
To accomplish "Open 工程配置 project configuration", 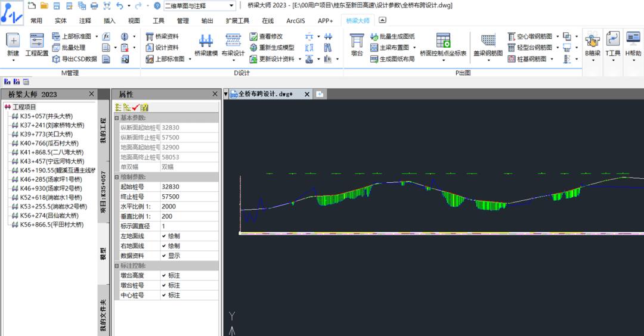I will tap(36, 45).
